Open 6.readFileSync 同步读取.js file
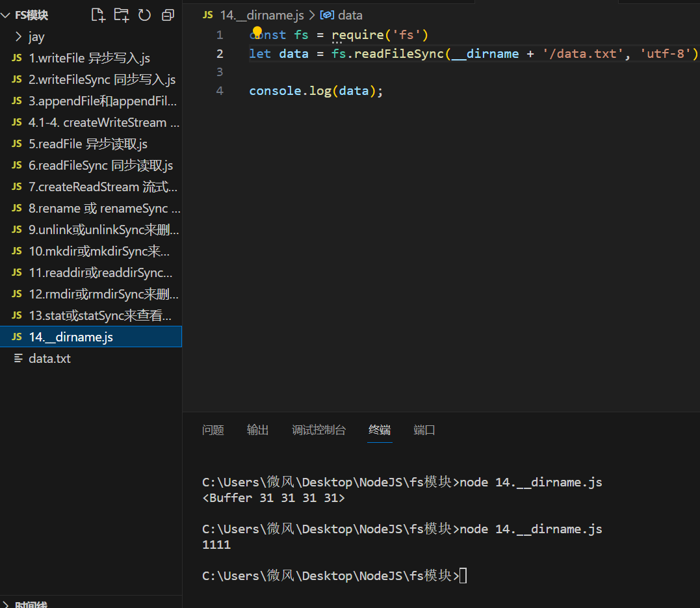The width and height of the screenshot is (700, 608). (x=101, y=165)
